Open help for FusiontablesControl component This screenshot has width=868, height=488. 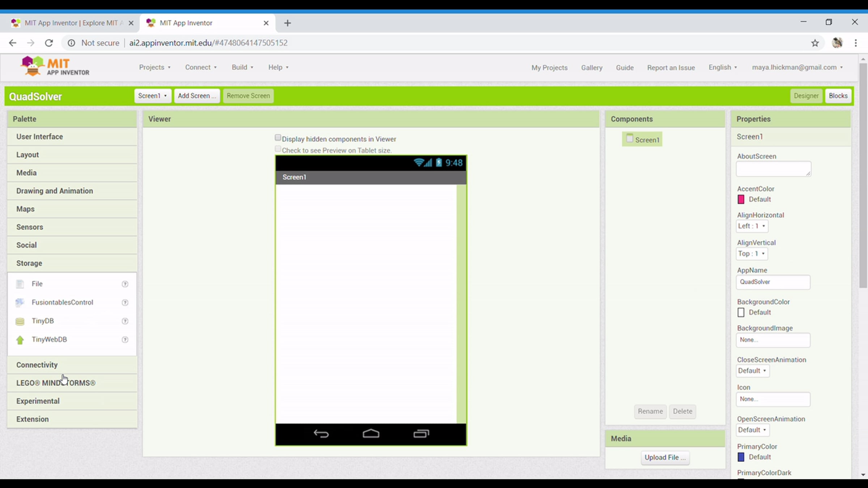point(125,303)
